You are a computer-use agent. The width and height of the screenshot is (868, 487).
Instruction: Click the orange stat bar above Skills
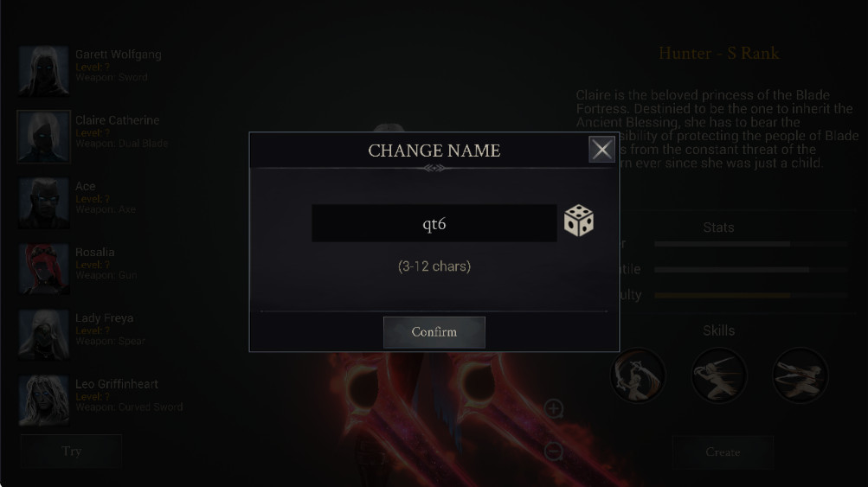coord(750,296)
